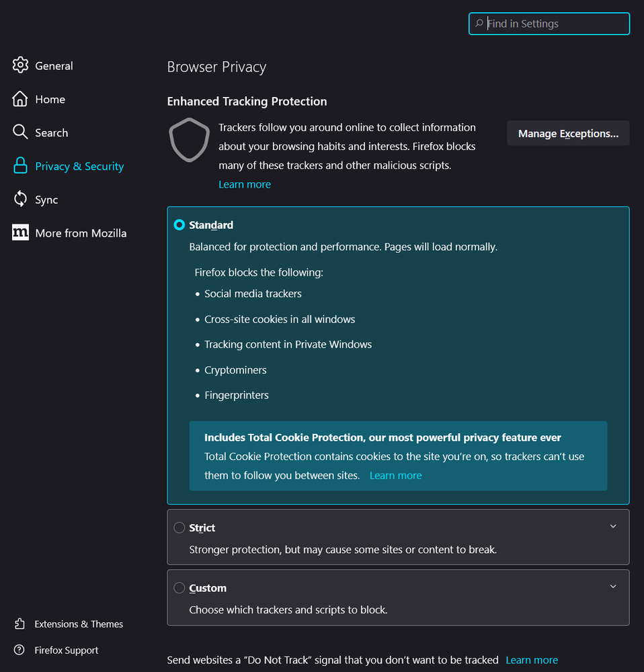Image resolution: width=644 pixels, height=672 pixels.
Task: Open Total Cookie Protection Learn more link
Action: coord(395,475)
